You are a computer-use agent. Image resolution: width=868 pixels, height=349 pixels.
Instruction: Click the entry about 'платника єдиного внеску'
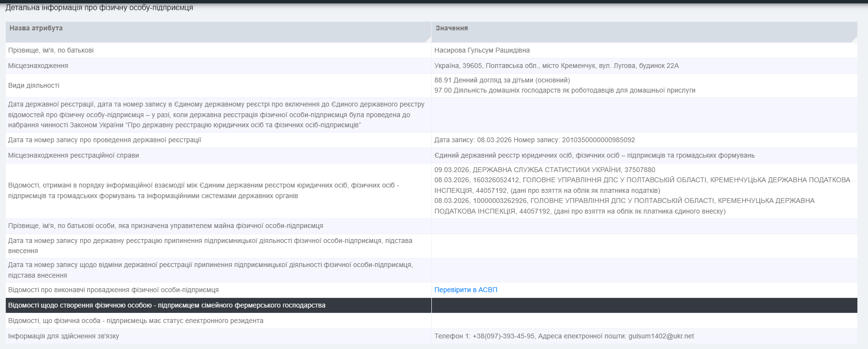click(x=624, y=206)
